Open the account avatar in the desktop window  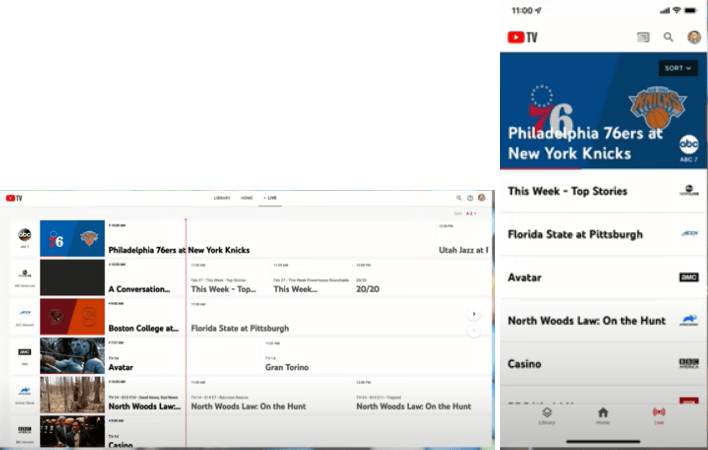tap(482, 198)
